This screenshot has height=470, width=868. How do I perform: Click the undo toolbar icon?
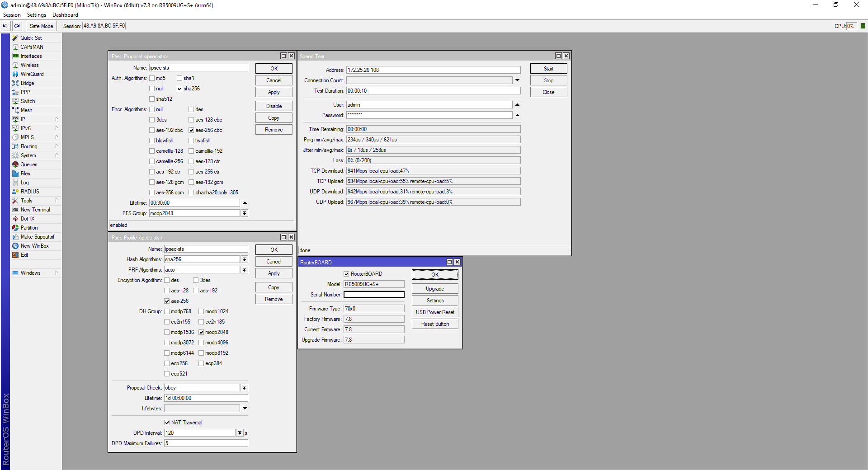pos(6,26)
